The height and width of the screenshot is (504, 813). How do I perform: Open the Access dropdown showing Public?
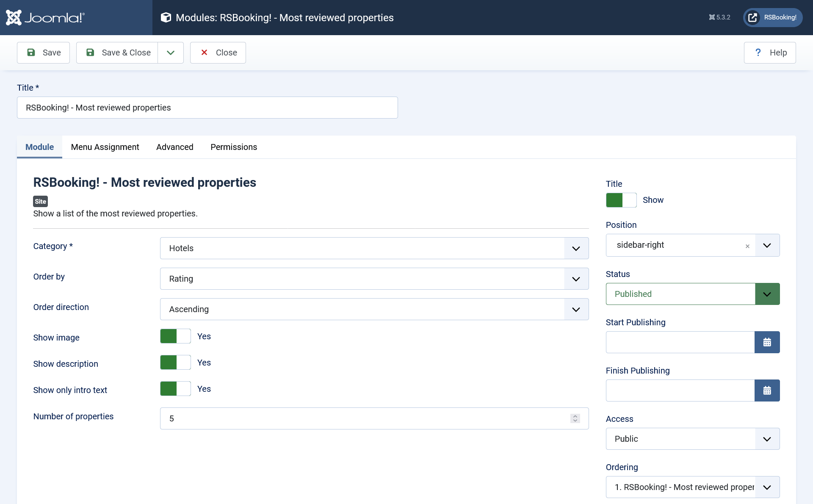(693, 439)
